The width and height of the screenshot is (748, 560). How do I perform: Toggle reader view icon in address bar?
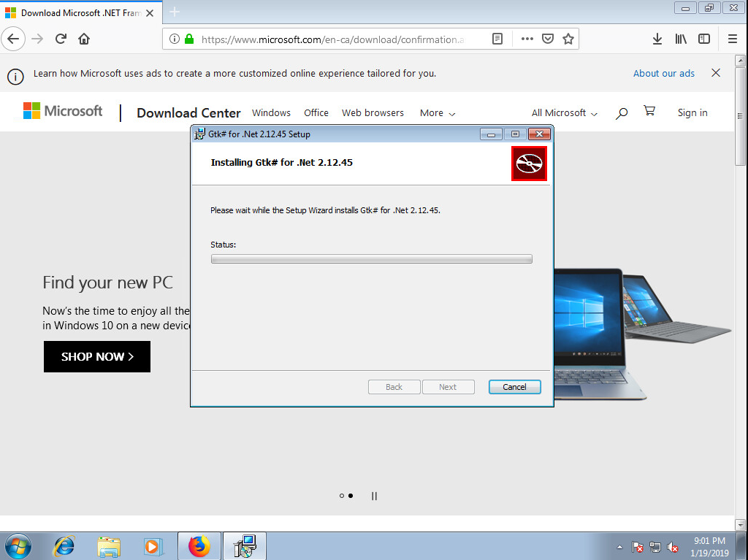[497, 39]
